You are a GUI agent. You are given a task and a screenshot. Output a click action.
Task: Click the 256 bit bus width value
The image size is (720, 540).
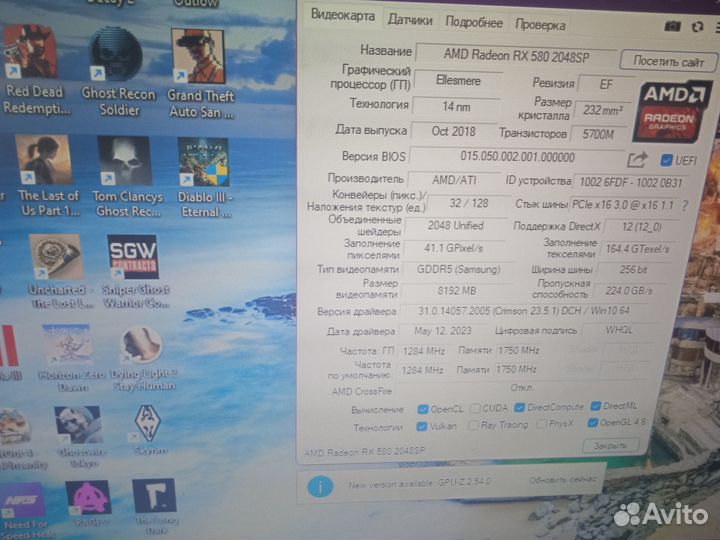point(633,270)
